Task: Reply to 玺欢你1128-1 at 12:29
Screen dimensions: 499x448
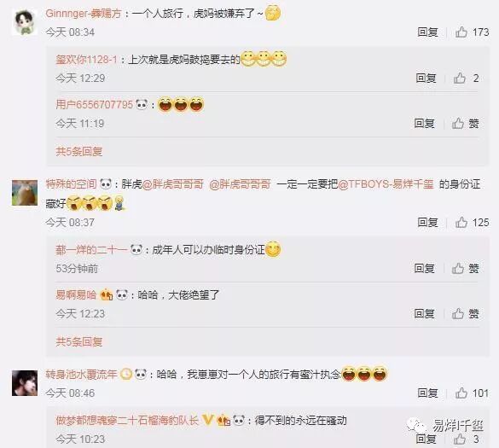Action: (426, 78)
